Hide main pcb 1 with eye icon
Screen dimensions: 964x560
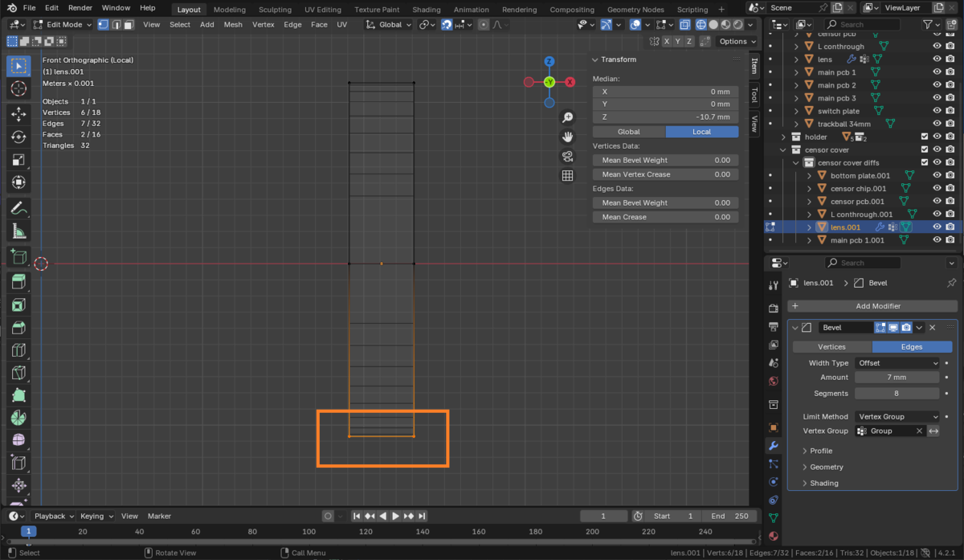click(x=937, y=72)
